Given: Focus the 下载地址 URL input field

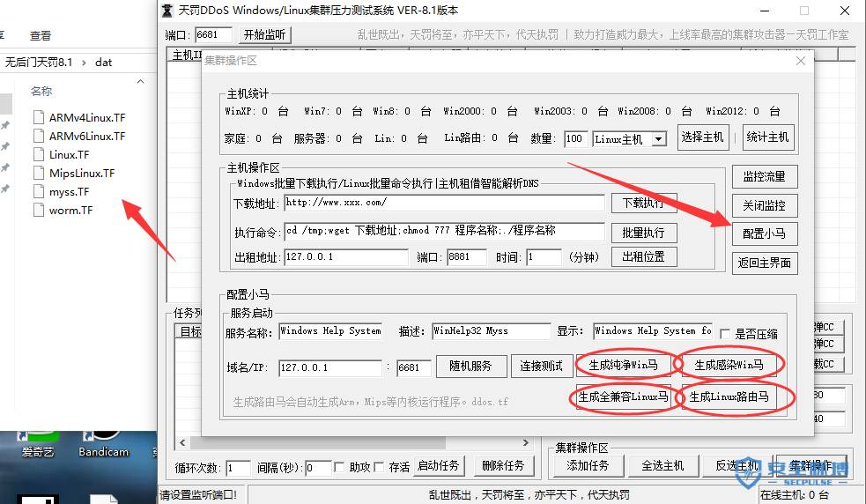Looking at the screenshot, I should [445, 203].
